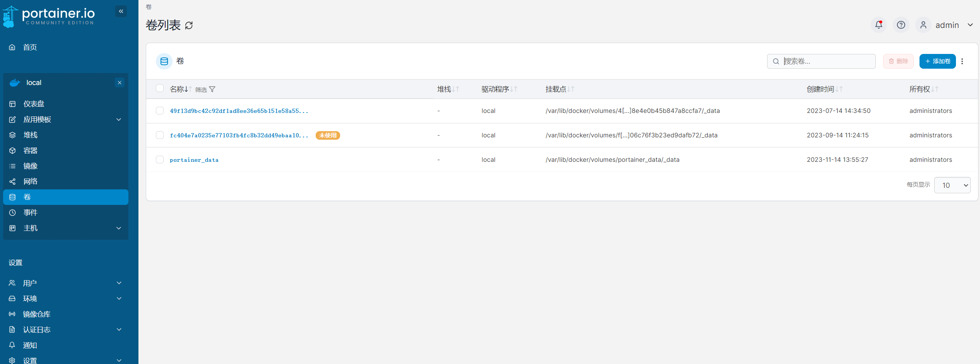Click creation time 2023-11-14 13:55:27
980x364 pixels.
pyautogui.click(x=838, y=160)
